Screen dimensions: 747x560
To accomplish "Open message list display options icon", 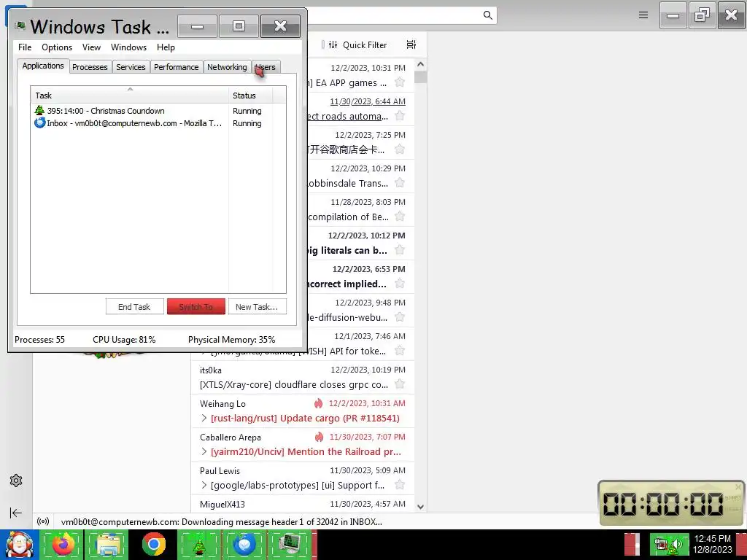I will (411, 44).
